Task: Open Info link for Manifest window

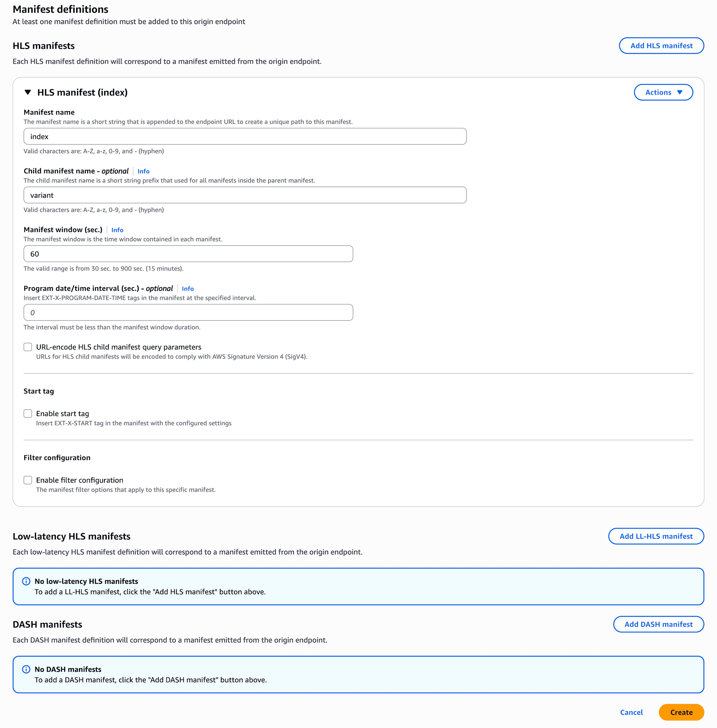Action: 117,230
